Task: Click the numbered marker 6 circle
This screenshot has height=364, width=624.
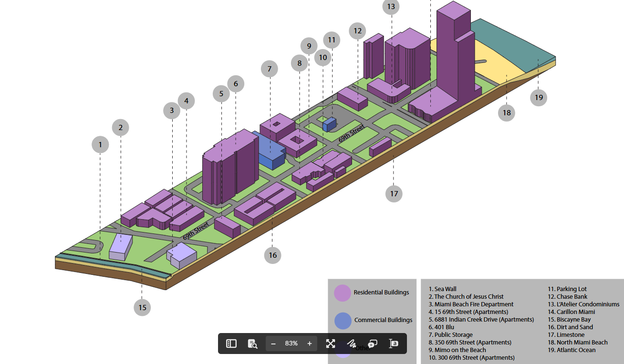Action: [236, 84]
